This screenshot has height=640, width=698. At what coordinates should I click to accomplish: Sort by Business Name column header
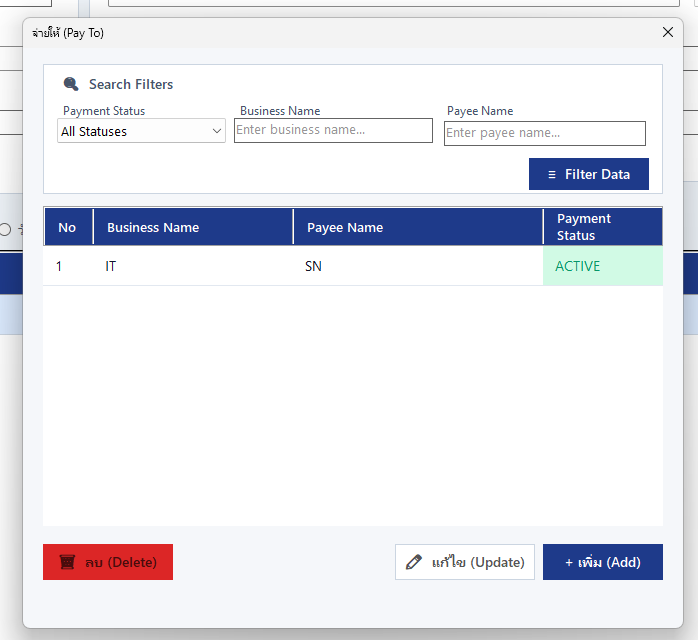pyautogui.click(x=193, y=227)
